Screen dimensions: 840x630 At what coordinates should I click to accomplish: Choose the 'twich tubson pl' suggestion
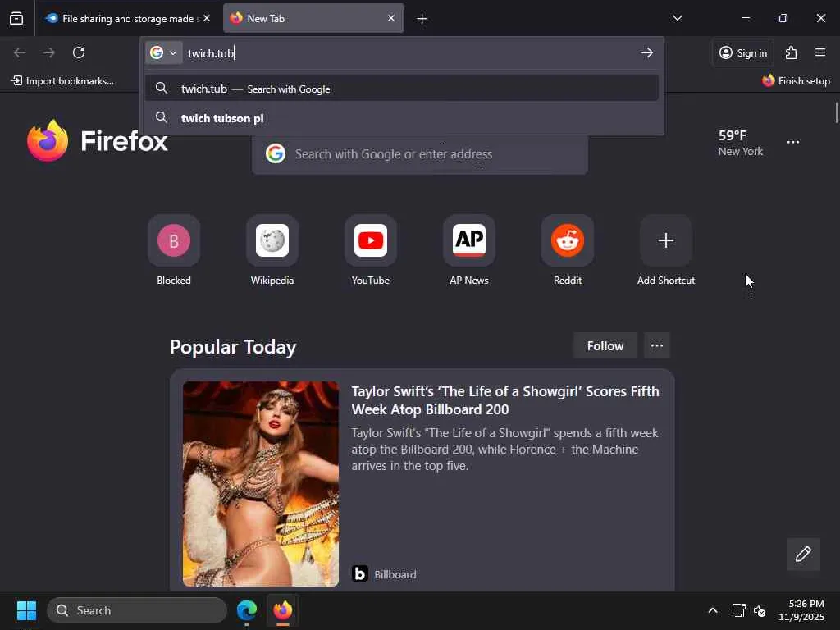tap(402, 118)
